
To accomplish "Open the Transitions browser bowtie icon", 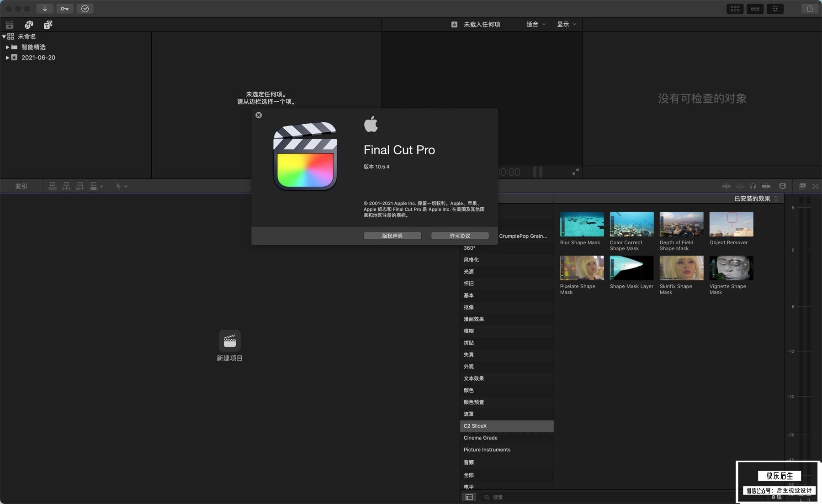I will coord(816,186).
